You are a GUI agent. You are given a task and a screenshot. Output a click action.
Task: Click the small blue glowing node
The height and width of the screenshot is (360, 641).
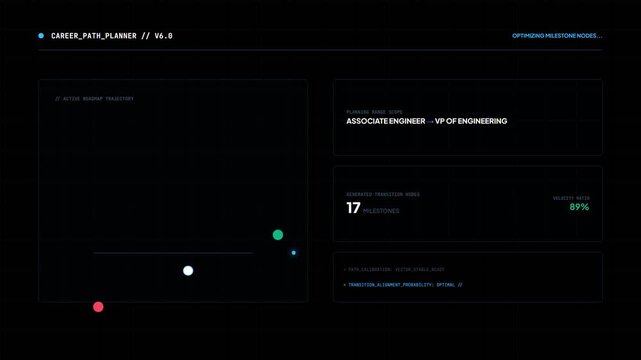click(x=294, y=253)
